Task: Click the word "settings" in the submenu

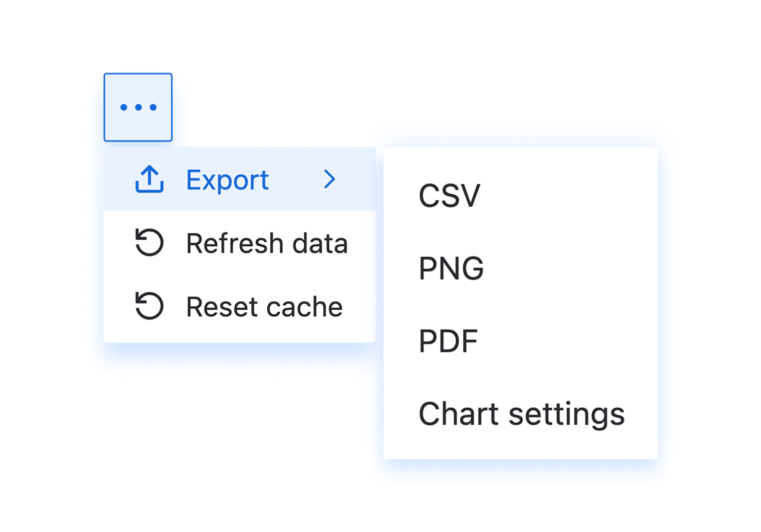Action: tap(567, 414)
